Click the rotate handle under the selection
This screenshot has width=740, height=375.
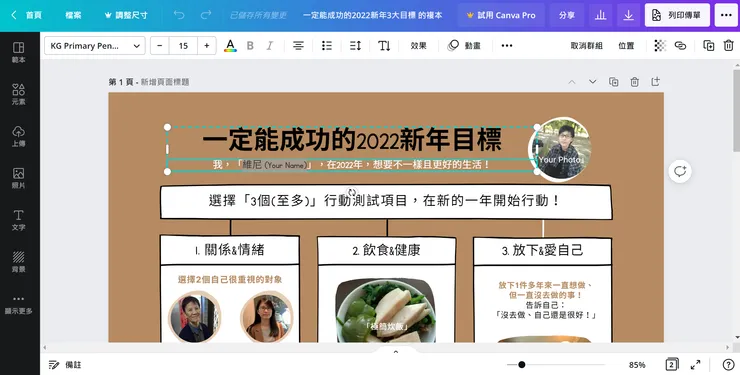point(352,192)
